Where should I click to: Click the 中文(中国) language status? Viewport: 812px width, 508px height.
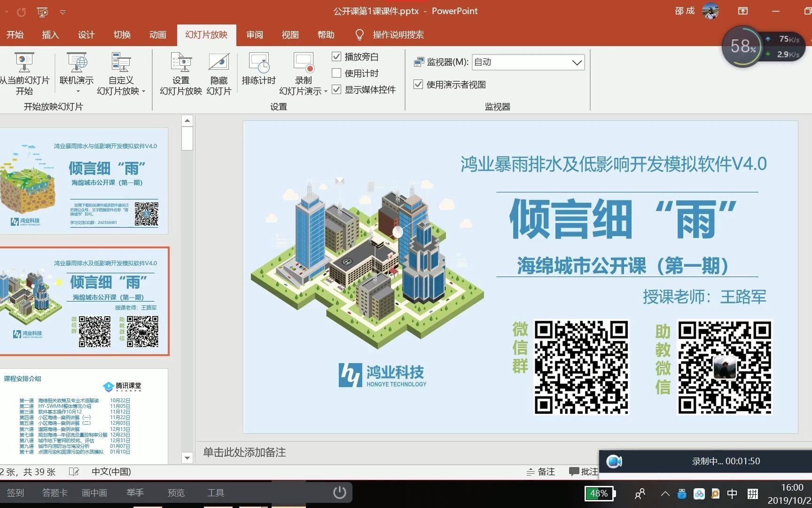tap(111, 471)
